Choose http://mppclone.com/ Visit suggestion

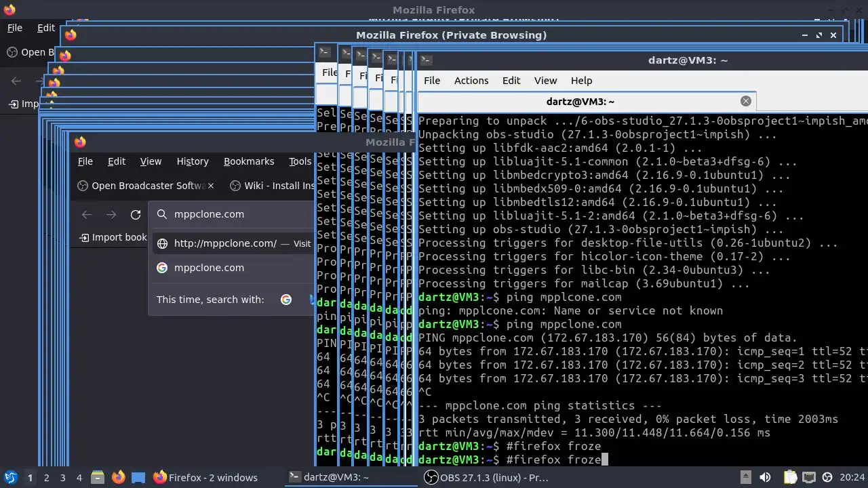(x=233, y=243)
